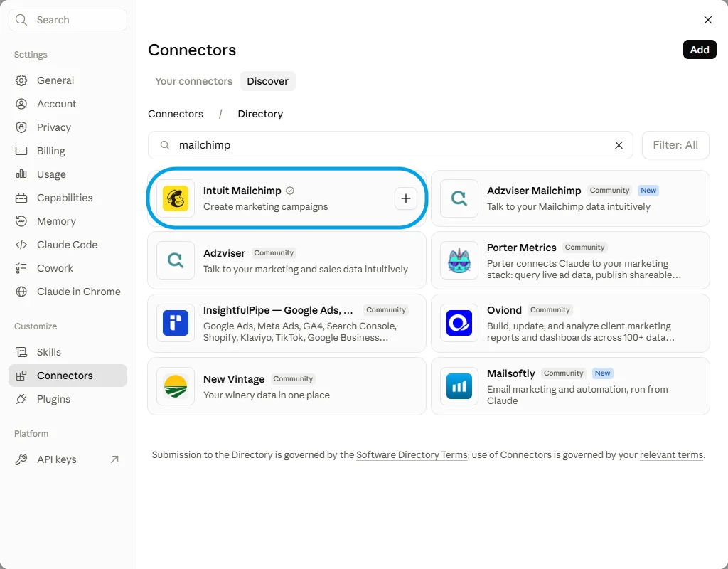This screenshot has height=569, width=728.
Task: Add the Intuit Mailchimp connector with plus
Action: [406, 198]
